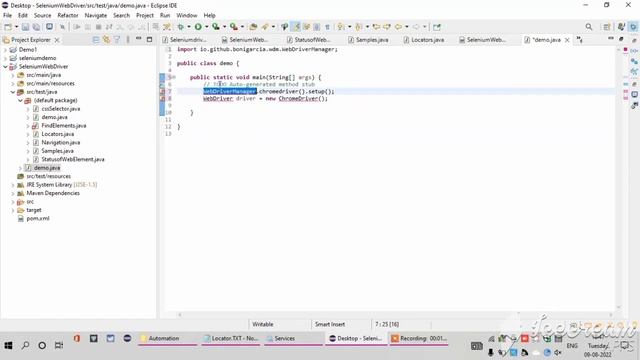
Task: Click the Open Type package icon
Action: coord(253,27)
